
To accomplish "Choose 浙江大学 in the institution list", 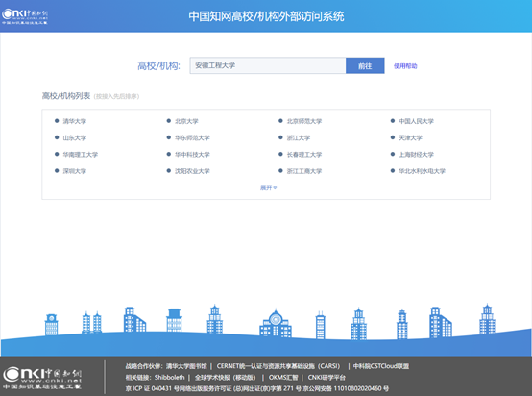I will (299, 137).
